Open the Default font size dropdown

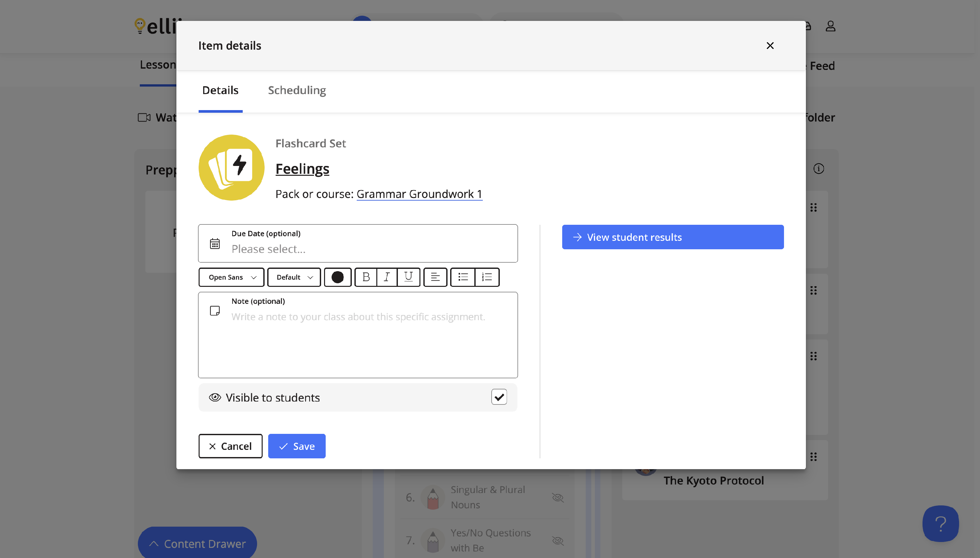(x=294, y=277)
